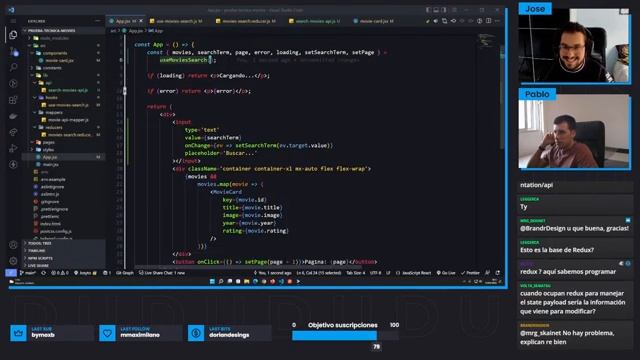Viewport: 640px width, 360px height.
Task: Click Prettier in the status bar
Action: click(470, 273)
